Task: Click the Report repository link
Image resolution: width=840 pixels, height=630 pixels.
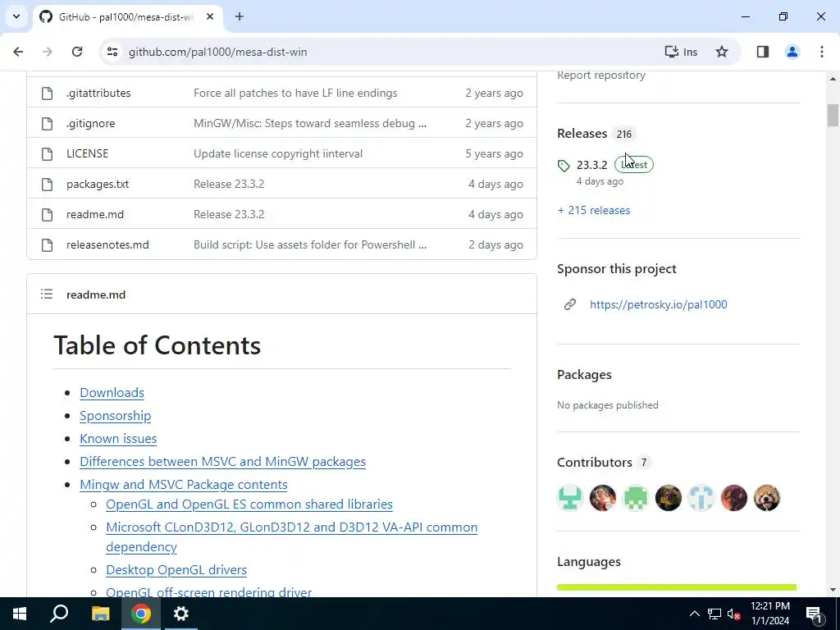Action: pos(601,75)
